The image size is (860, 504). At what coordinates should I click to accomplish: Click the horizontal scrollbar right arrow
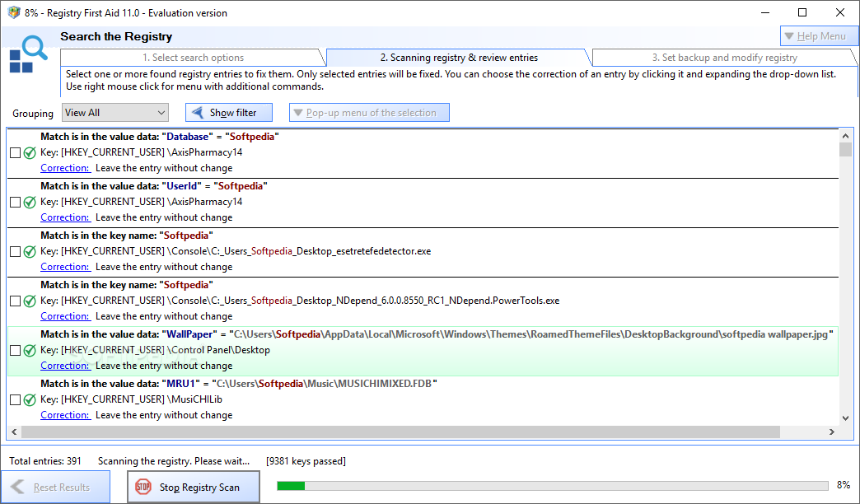pyautogui.click(x=831, y=432)
